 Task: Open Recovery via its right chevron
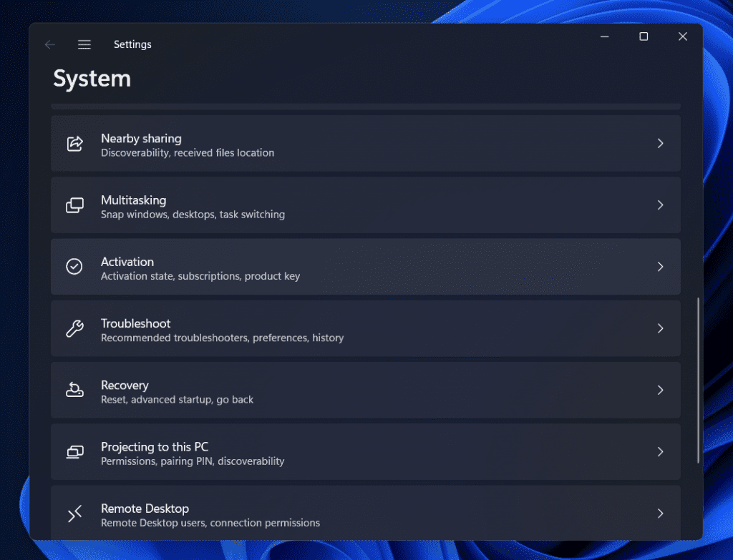pyautogui.click(x=660, y=390)
